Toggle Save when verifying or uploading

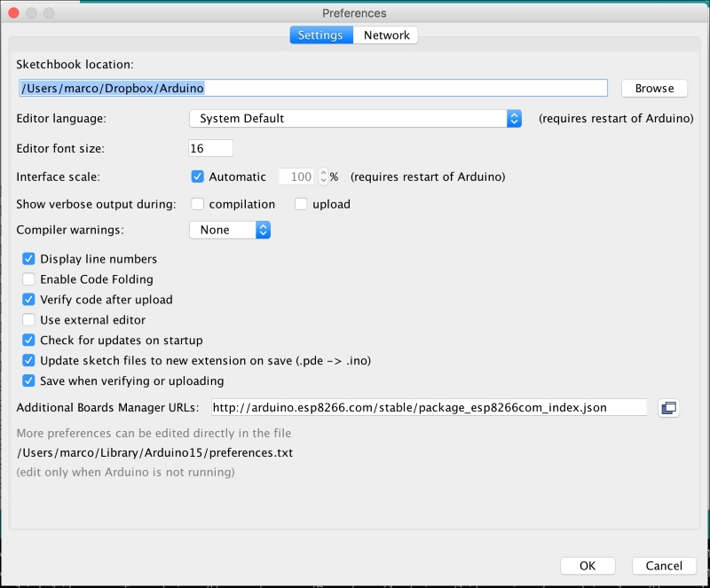pos(29,381)
